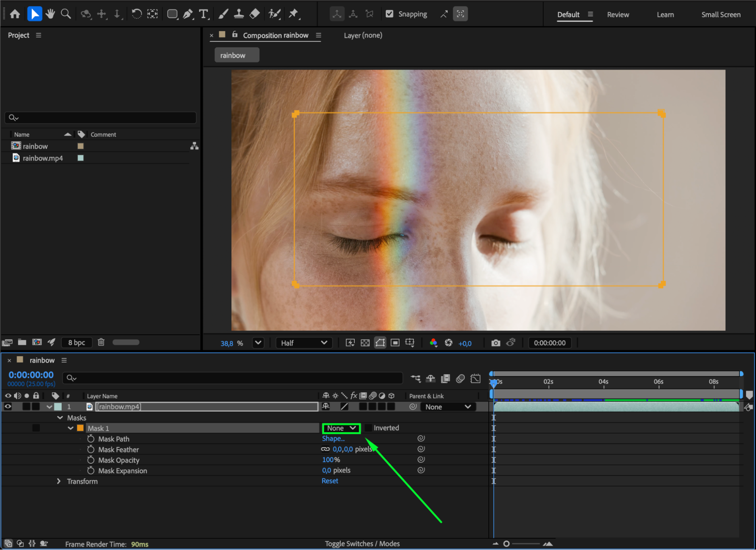Screen dimensions: 756x550
Task: Select the Pen tool
Action: 188,14
